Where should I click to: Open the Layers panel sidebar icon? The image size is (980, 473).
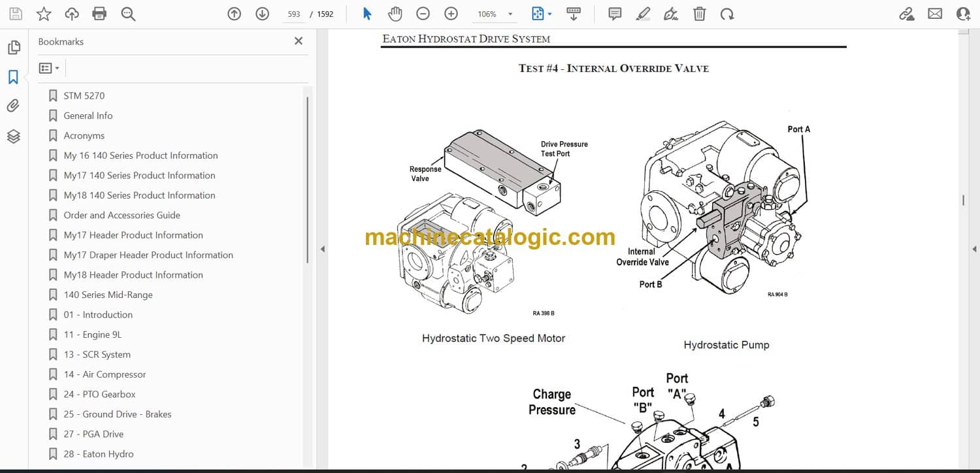tap(14, 136)
